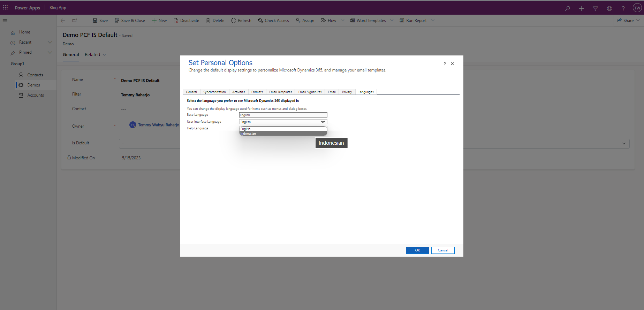644x310 pixels.
Task: Open the settings gear icon
Action: [609, 8]
